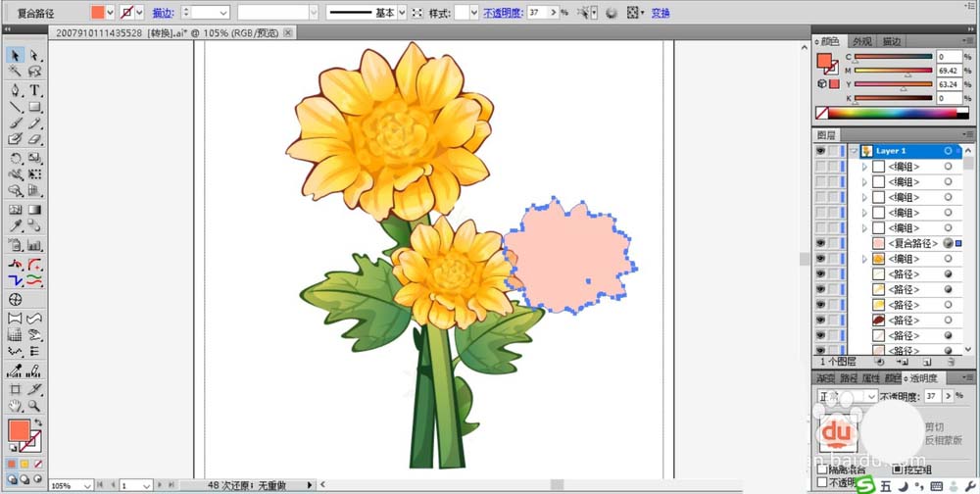The height and width of the screenshot is (494, 980).
Task: Switch to the 属性 tab
Action: click(871, 378)
